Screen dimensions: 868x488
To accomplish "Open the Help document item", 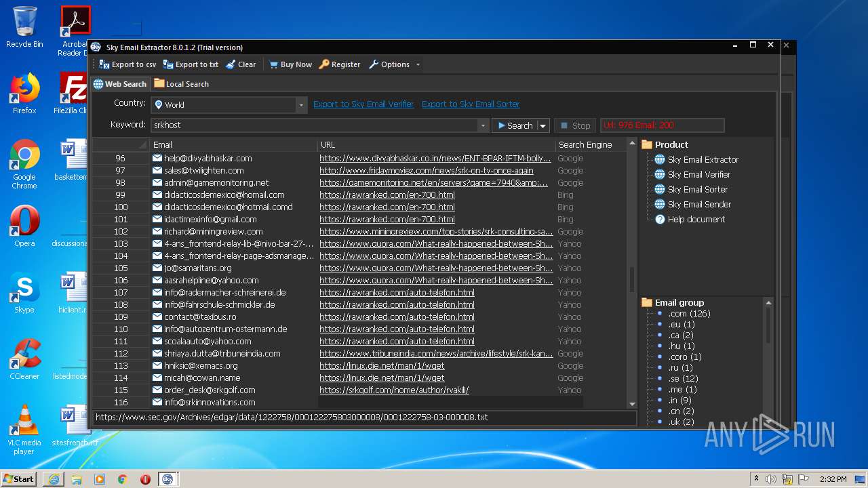I will [x=696, y=220].
